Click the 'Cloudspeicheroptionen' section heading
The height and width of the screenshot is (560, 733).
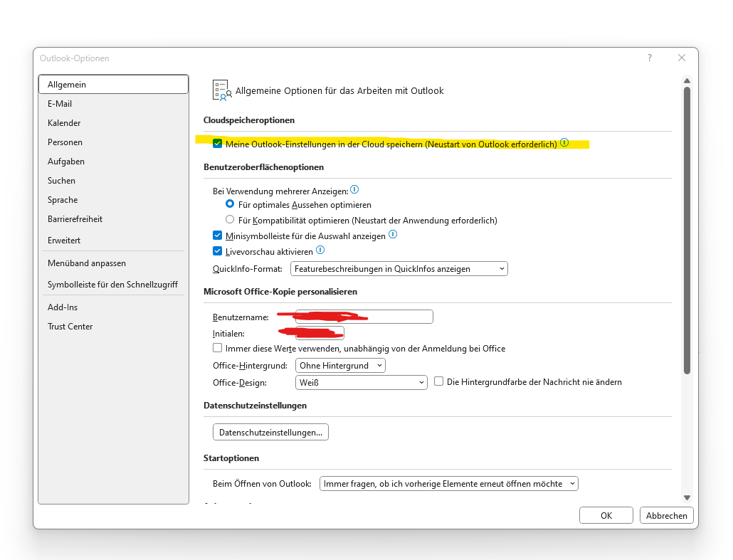coord(249,120)
